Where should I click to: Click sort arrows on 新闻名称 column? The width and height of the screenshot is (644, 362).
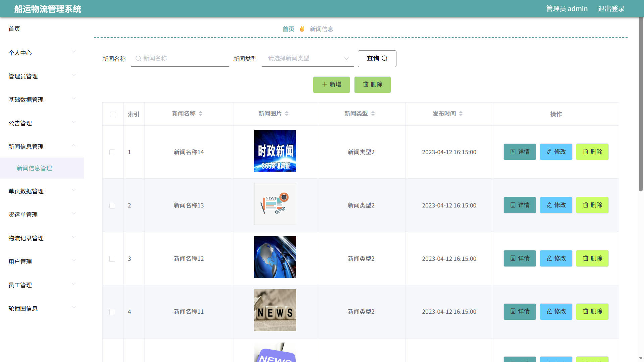[201, 114]
